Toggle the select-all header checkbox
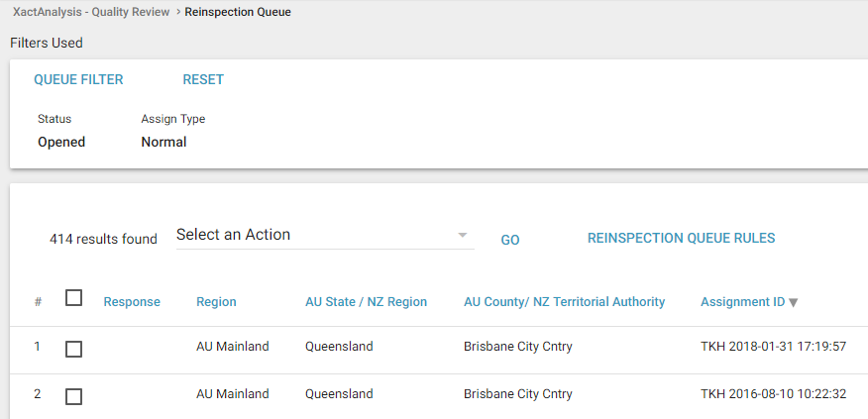This screenshot has width=868, height=419. point(73,298)
